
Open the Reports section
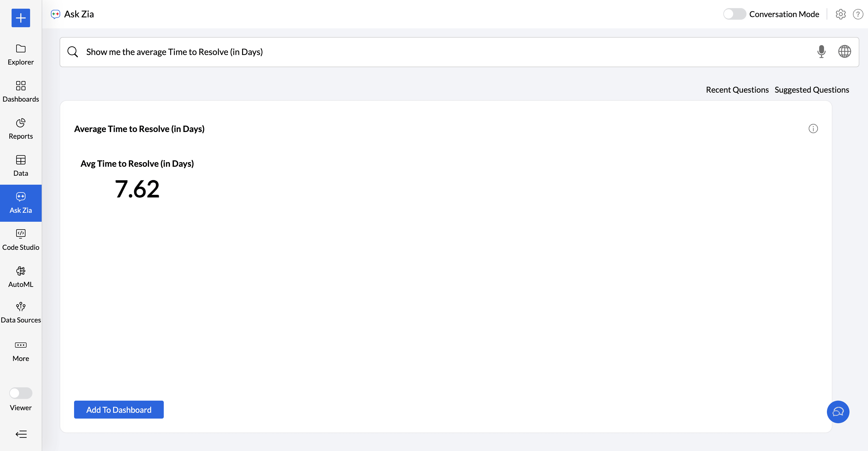[x=21, y=128]
